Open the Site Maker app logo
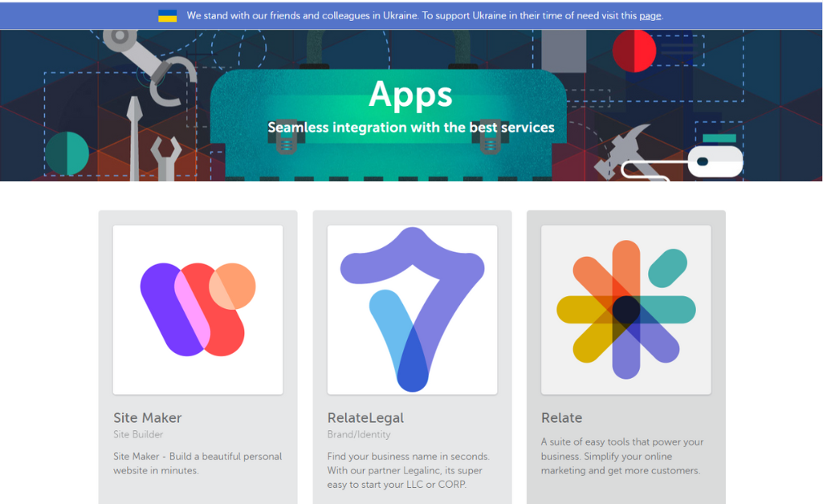 point(198,310)
